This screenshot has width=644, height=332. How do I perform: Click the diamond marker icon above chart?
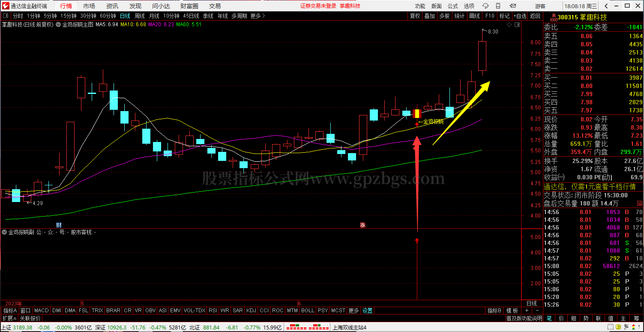(509, 25)
